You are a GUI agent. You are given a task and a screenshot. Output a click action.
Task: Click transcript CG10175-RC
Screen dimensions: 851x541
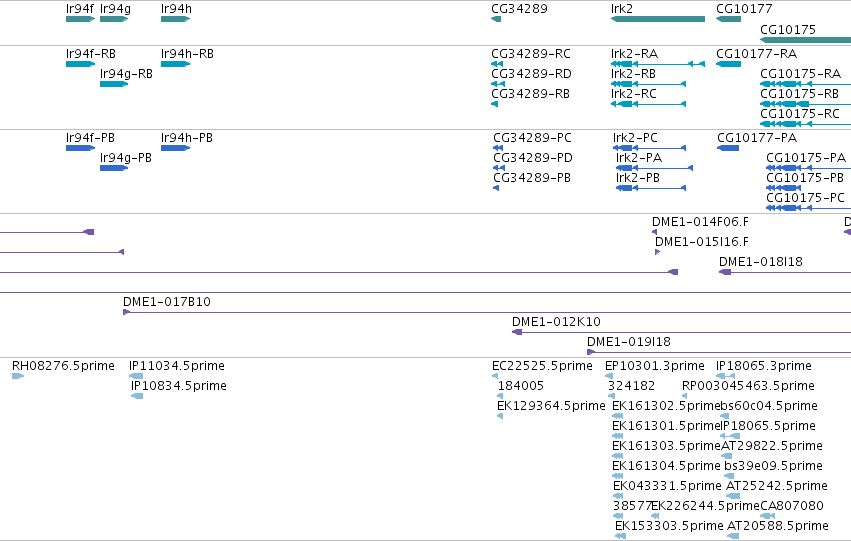click(x=799, y=114)
